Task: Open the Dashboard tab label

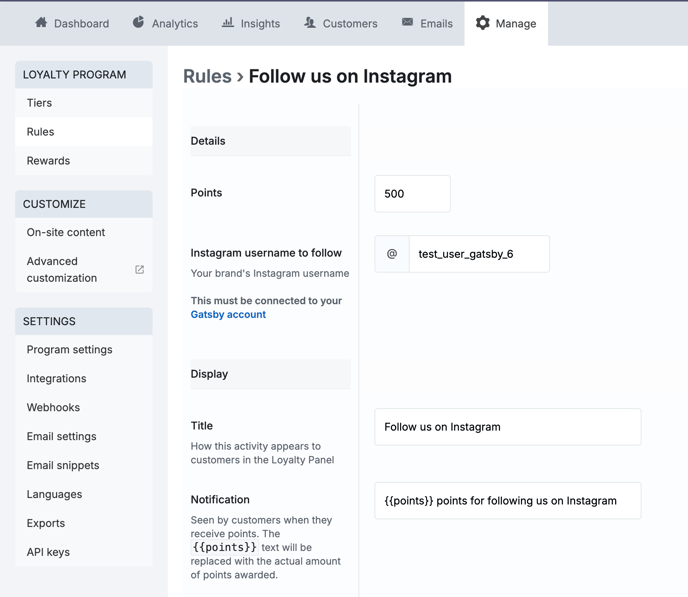Action: 82,24
